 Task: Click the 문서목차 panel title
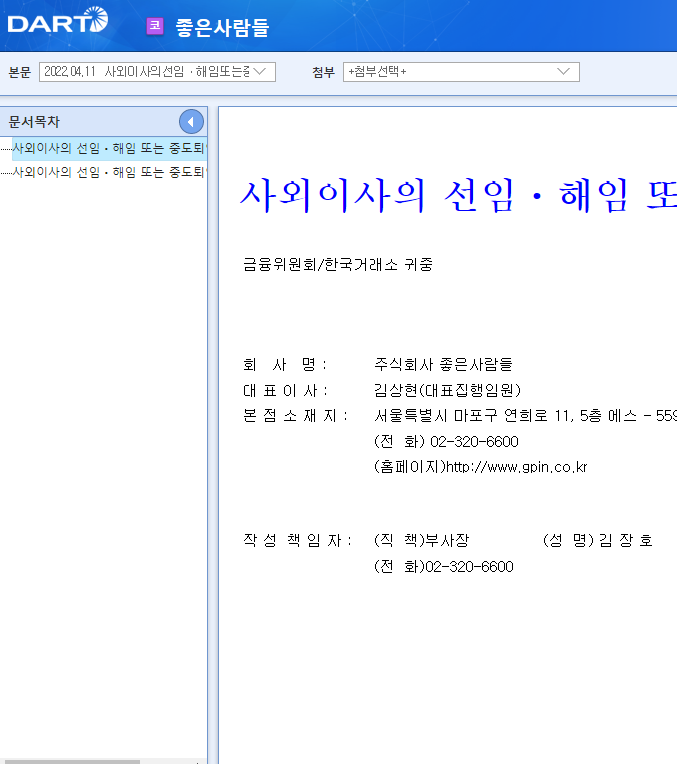click(34, 122)
